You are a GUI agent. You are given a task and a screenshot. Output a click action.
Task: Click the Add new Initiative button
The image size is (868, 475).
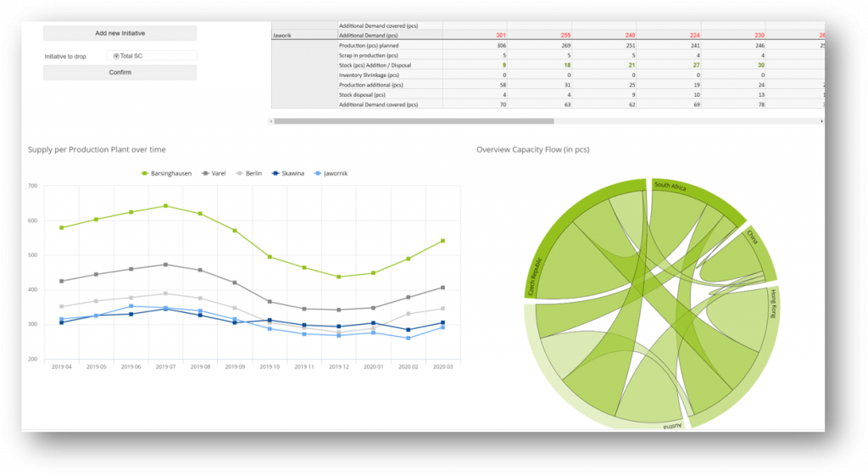point(120,33)
